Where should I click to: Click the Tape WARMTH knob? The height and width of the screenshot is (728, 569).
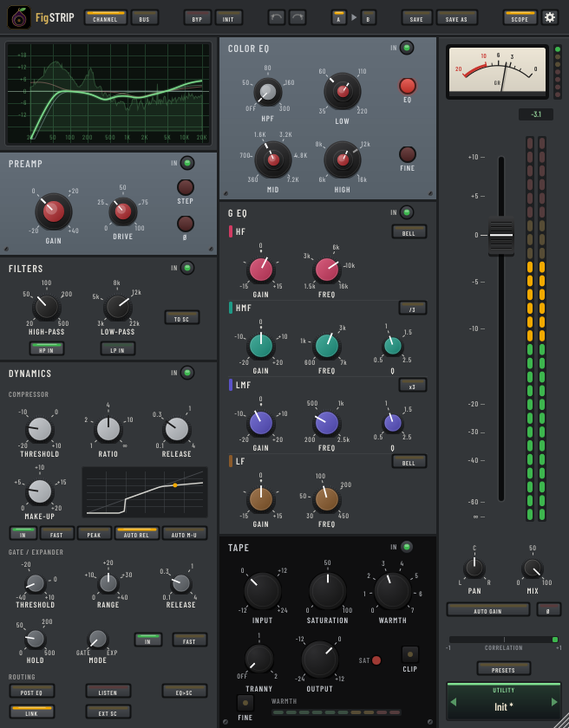click(x=393, y=591)
